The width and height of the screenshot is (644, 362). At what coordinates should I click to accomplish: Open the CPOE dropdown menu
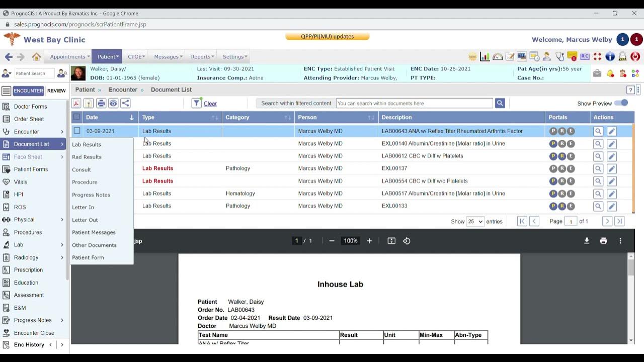tap(136, 57)
